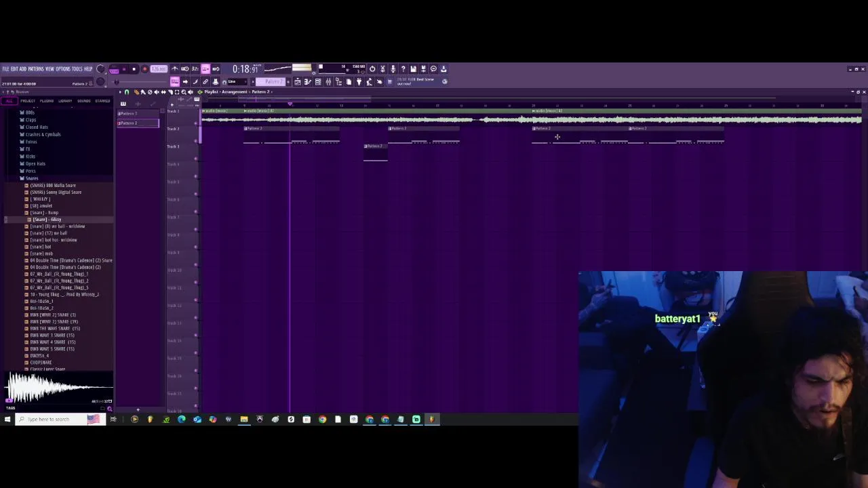This screenshot has height=488, width=868.
Task: Select 'CHOPSNARE' sample in browser
Action: click(x=41, y=363)
